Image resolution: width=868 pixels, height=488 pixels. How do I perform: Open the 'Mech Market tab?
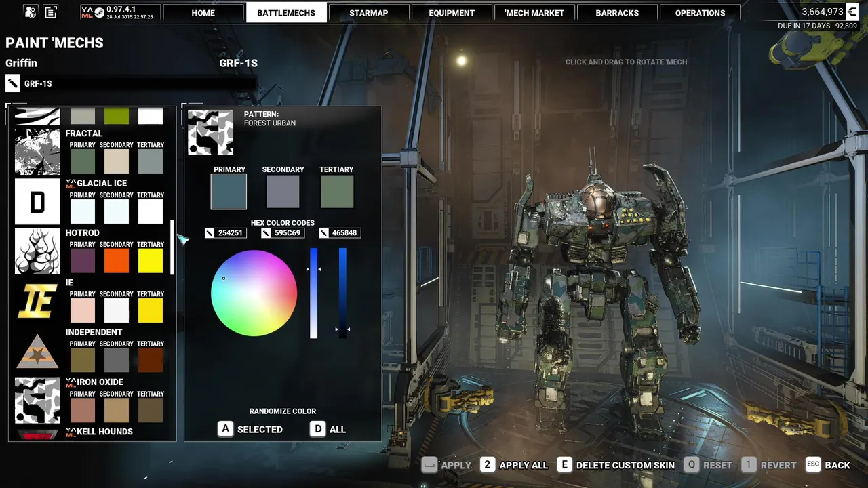point(534,13)
